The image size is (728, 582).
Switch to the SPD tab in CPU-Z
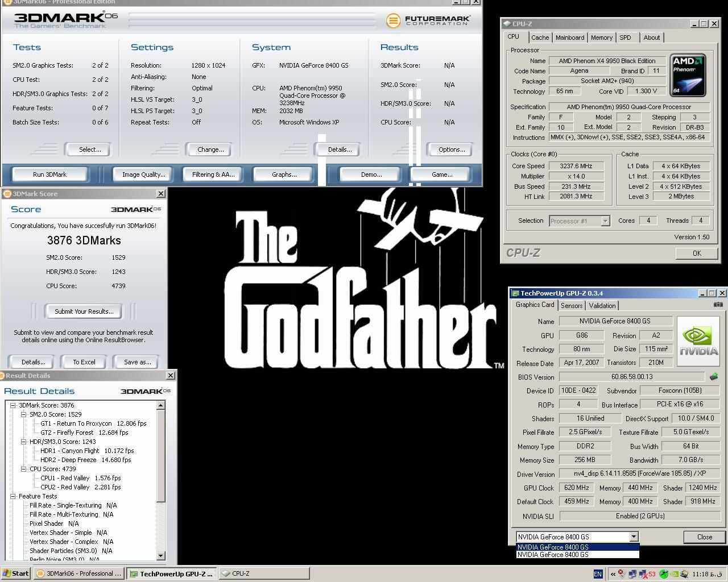click(x=626, y=38)
